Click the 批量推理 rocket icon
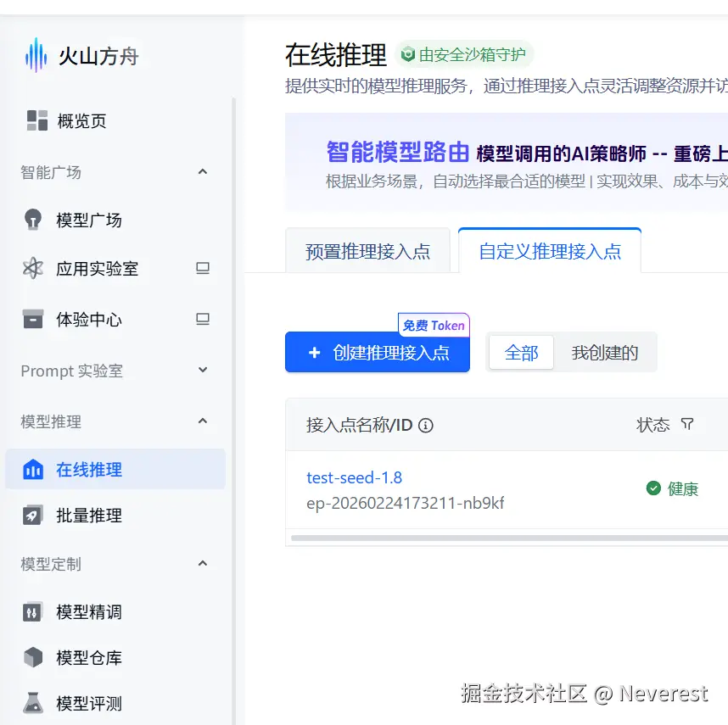Viewport: 728px width, 725px height. [x=33, y=516]
